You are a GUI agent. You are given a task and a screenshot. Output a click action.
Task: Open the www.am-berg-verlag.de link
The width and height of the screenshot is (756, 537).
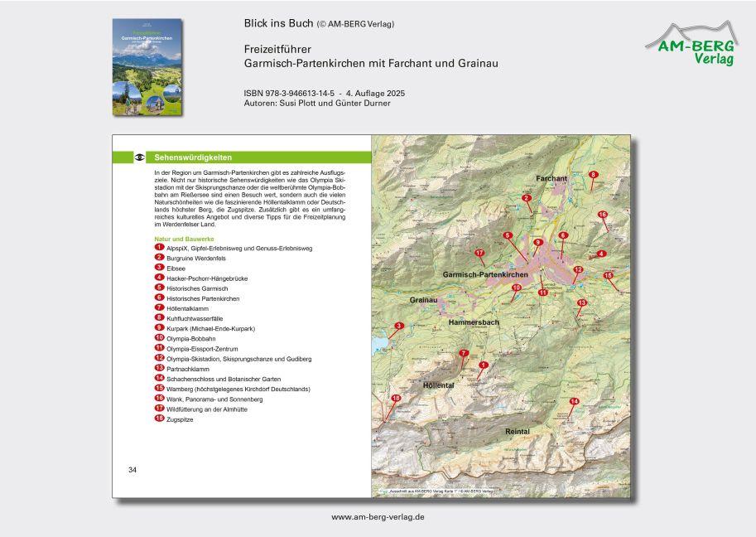378,516
